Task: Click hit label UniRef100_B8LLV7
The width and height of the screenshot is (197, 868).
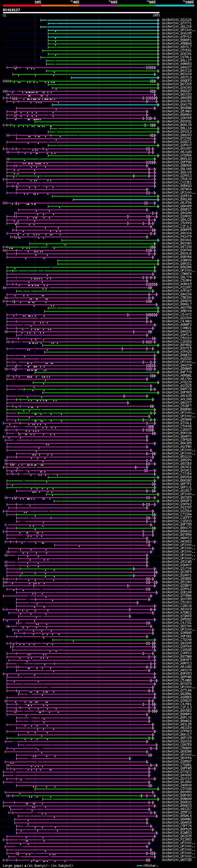Action: tap(177, 61)
